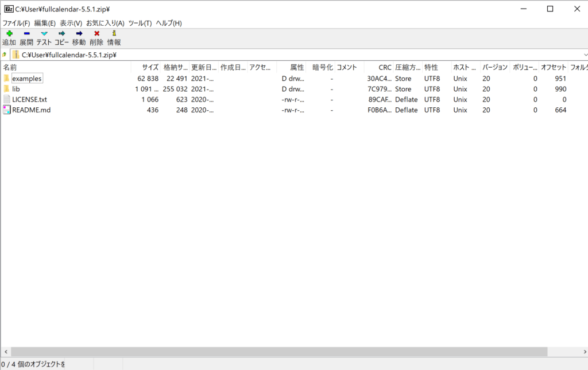
Task: Click the status bar object count text
Action: click(33, 364)
